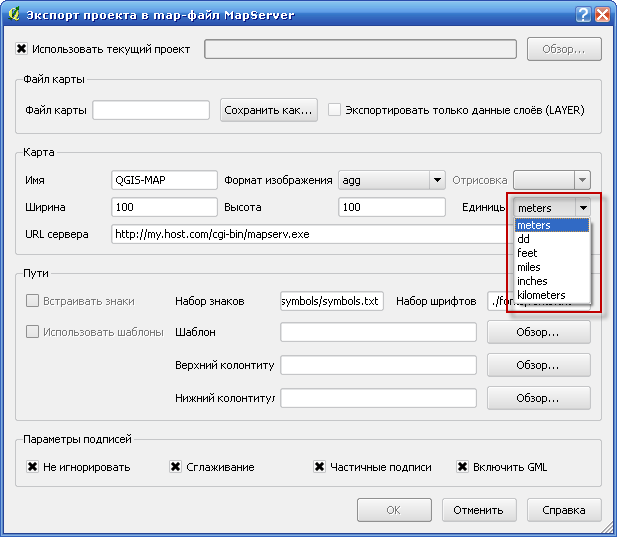
Task: Click the Отменить button
Action: click(479, 510)
